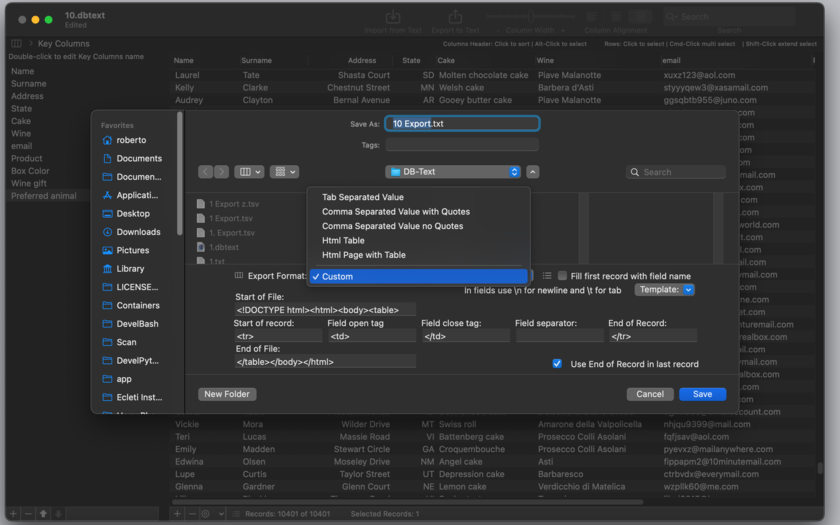Click the Start of File field

pyautogui.click(x=325, y=310)
